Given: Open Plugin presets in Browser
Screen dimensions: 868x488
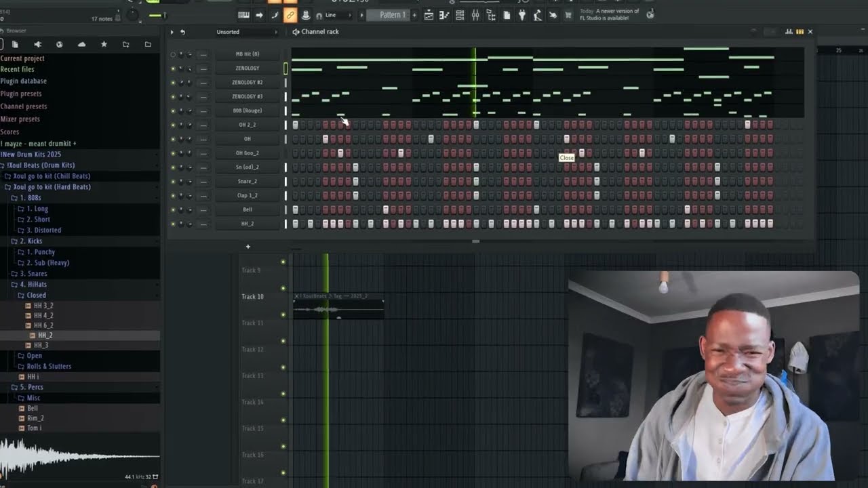Looking at the screenshot, I should tap(21, 94).
